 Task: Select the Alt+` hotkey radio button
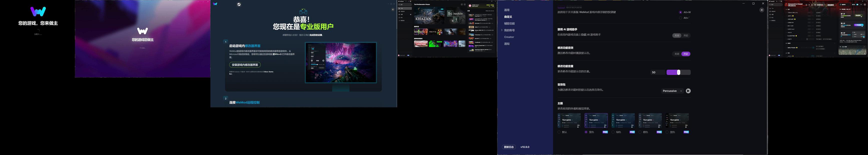pos(680,18)
